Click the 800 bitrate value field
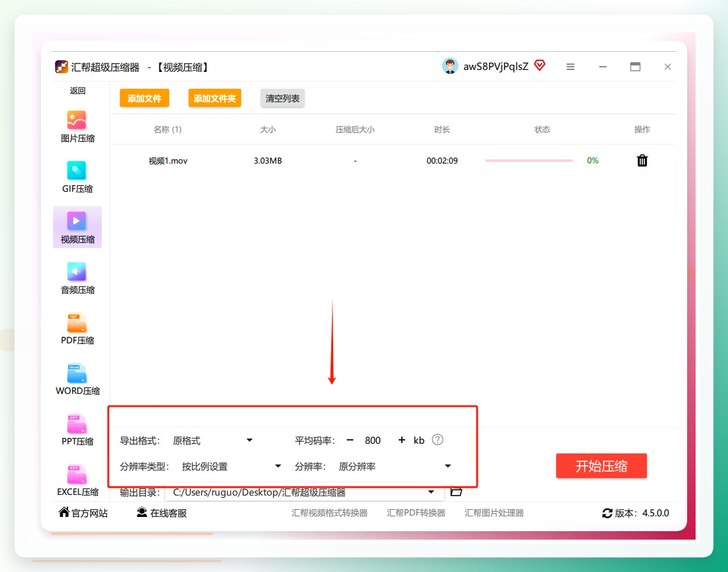The width and height of the screenshot is (728, 572). click(373, 440)
